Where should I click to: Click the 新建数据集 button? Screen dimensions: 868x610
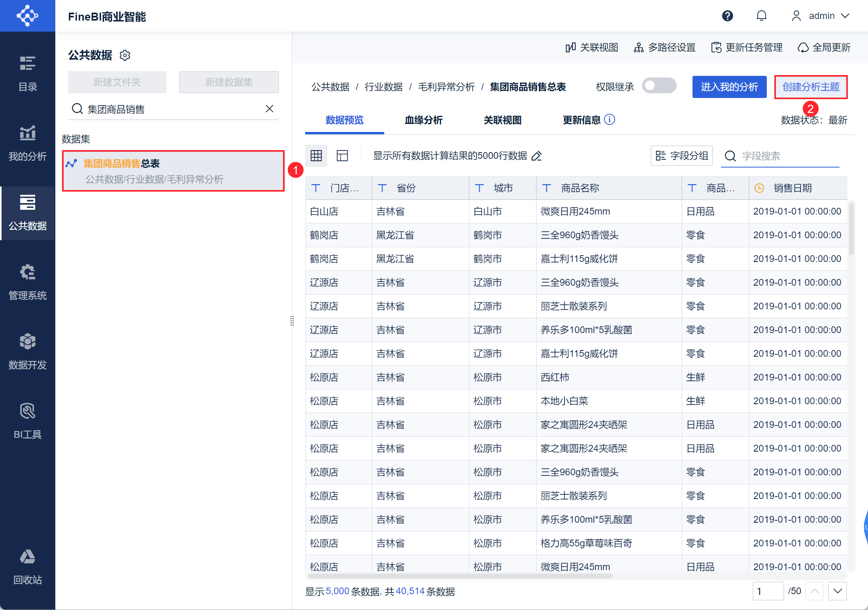(229, 82)
